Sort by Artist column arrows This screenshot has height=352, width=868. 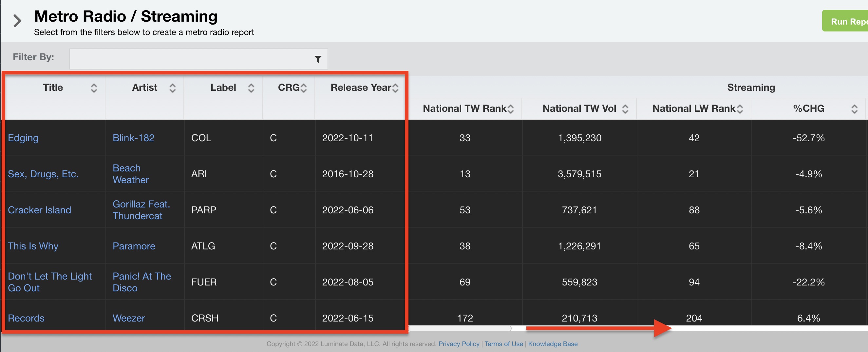click(173, 88)
